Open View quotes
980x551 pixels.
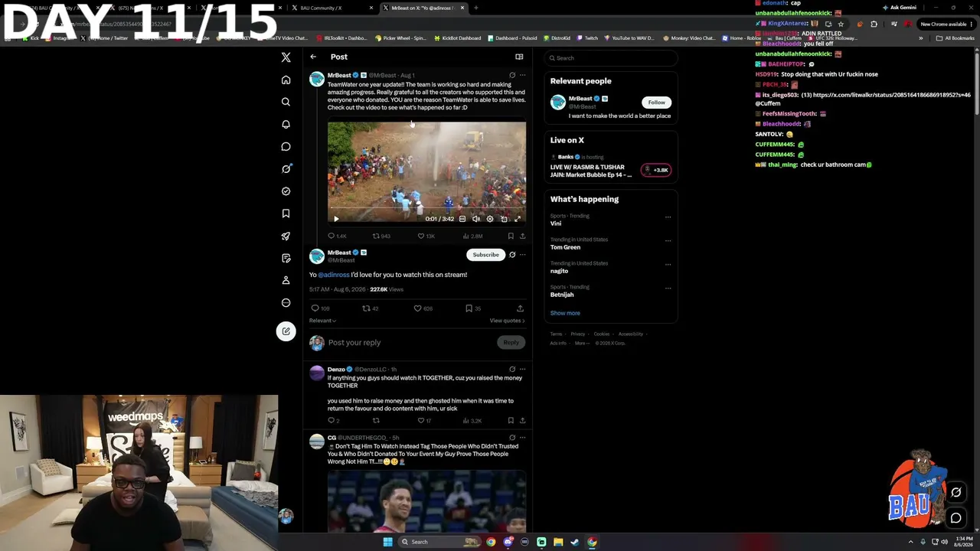coord(508,321)
